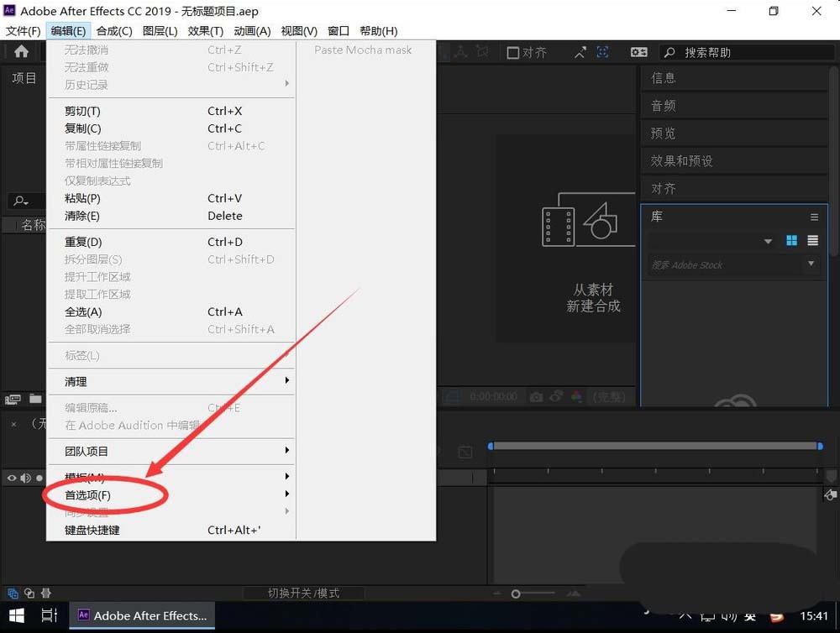Choose 首选项(F) in the Edit menu

click(x=171, y=494)
